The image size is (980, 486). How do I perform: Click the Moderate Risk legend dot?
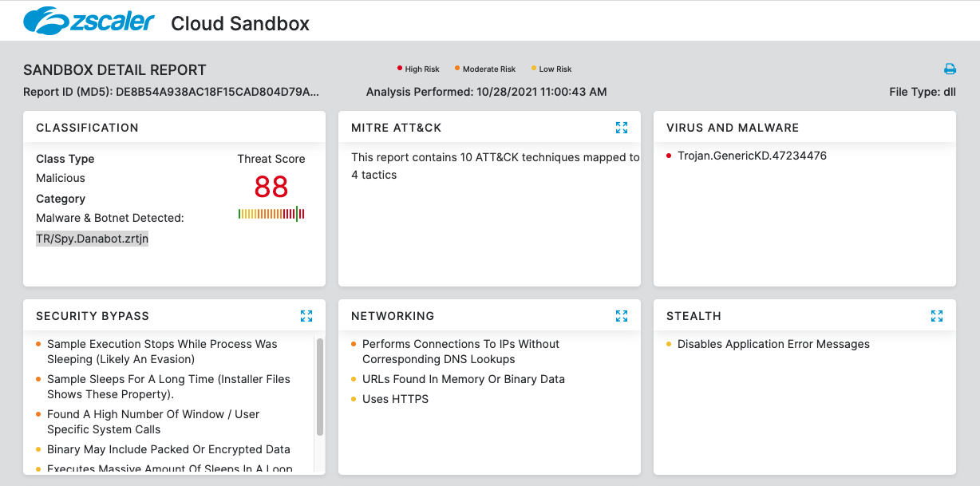tap(457, 69)
